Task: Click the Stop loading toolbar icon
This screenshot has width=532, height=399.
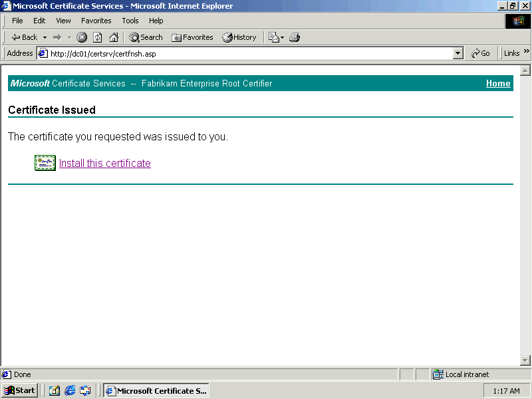Action: click(x=82, y=37)
